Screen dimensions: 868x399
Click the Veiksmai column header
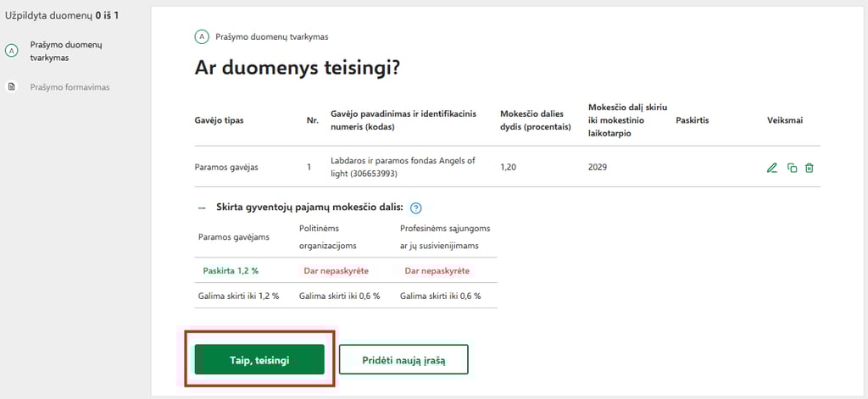tap(785, 120)
